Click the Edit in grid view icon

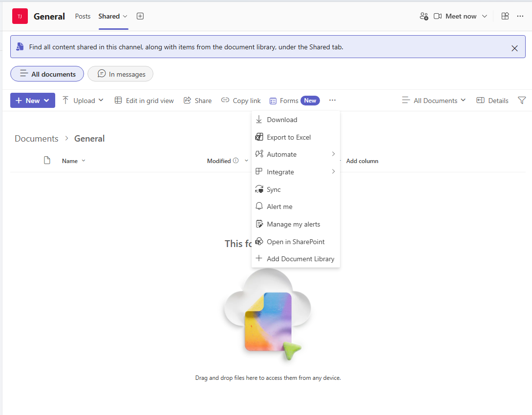click(x=118, y=100)
